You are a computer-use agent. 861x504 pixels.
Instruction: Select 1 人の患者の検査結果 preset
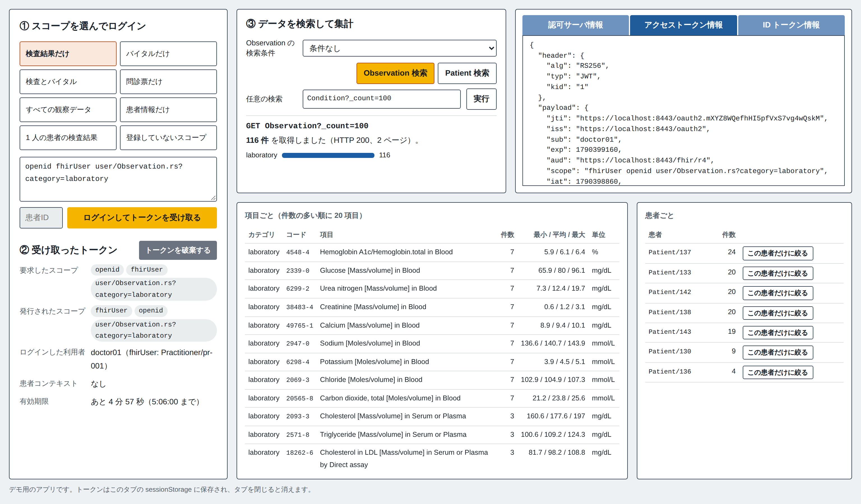click(x=68, y=137)
